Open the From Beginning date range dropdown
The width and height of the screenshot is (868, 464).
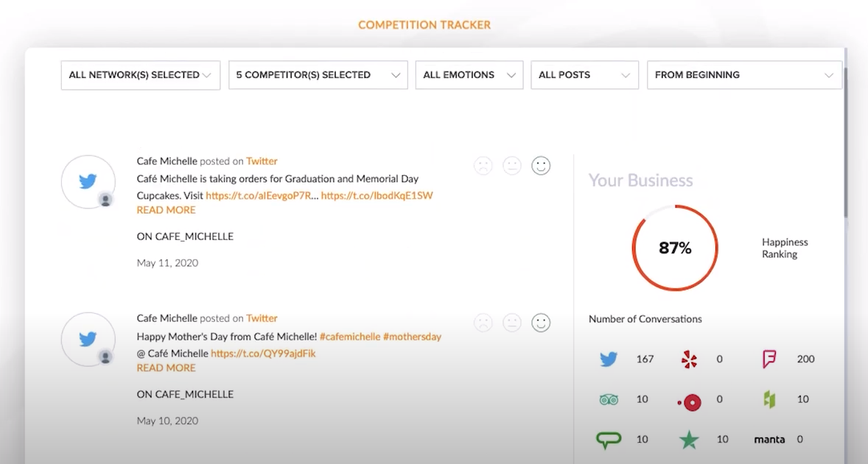(x=744, y=74)
